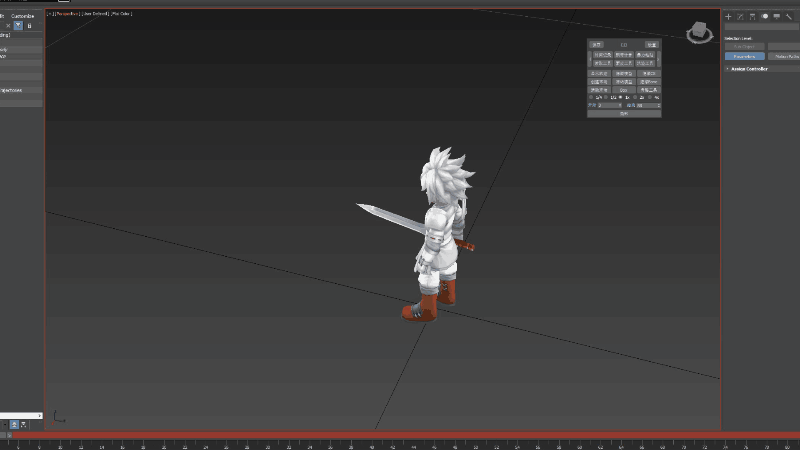Select the Motion panel icon
This screenshot has height=450, width=800.
click(764, 16)
